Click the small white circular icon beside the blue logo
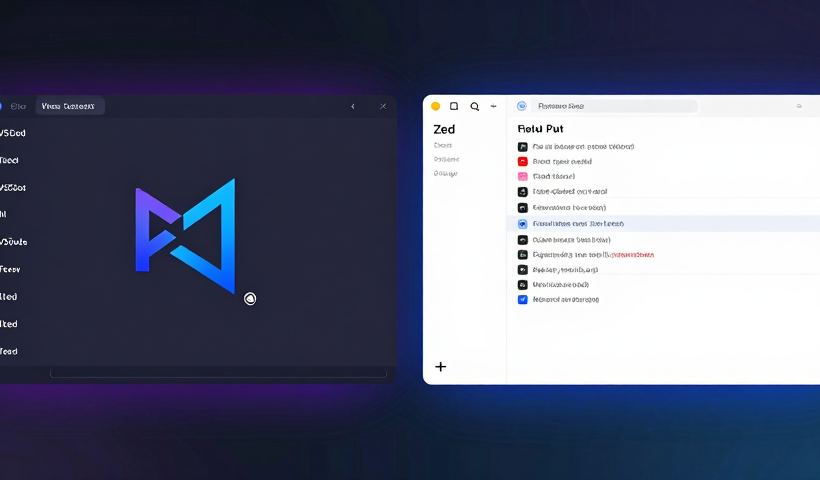The width and height of the screenshot is (820, 480). tap(250, 299)
